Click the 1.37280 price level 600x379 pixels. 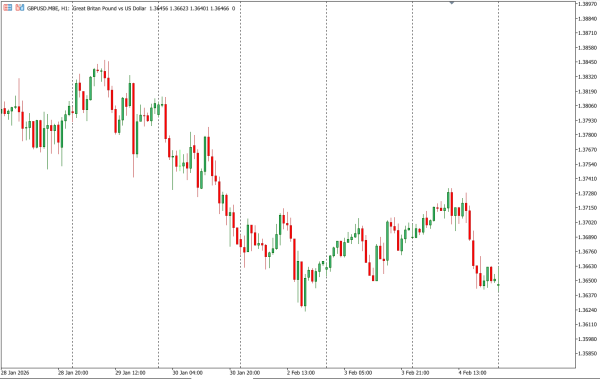[588, 193]
